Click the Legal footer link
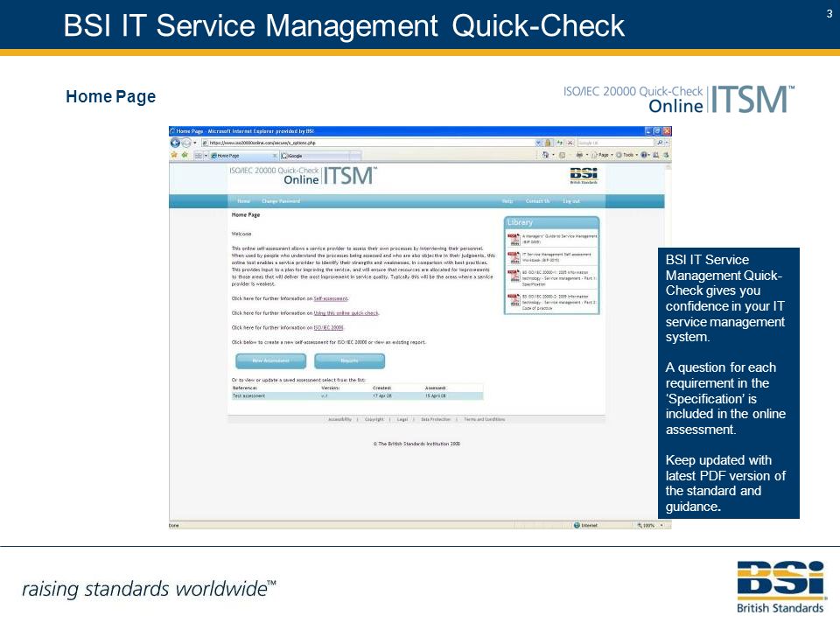The image size is (840, 630). 402,419
